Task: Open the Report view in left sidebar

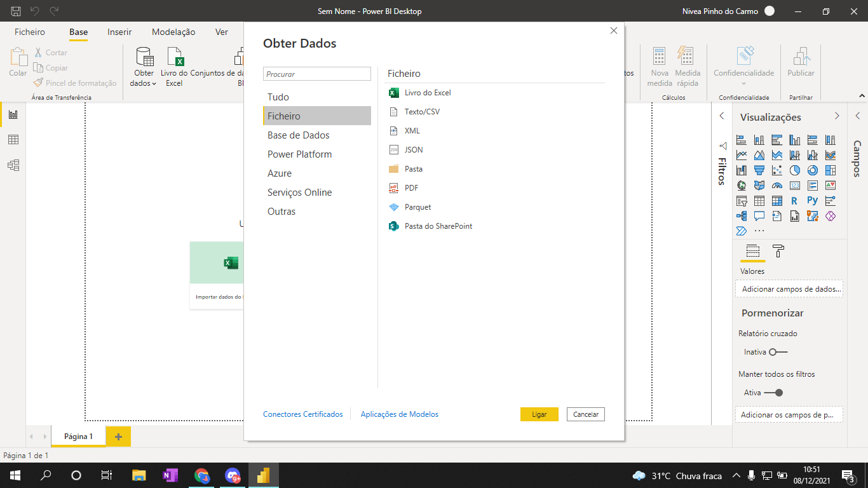Action: (x=13, y=114)
